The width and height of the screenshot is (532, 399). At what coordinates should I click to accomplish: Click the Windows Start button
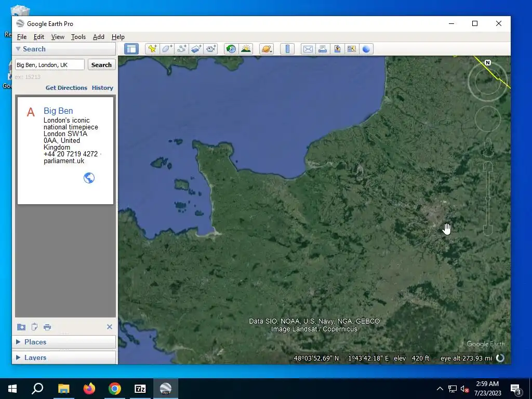coord(12,389)
